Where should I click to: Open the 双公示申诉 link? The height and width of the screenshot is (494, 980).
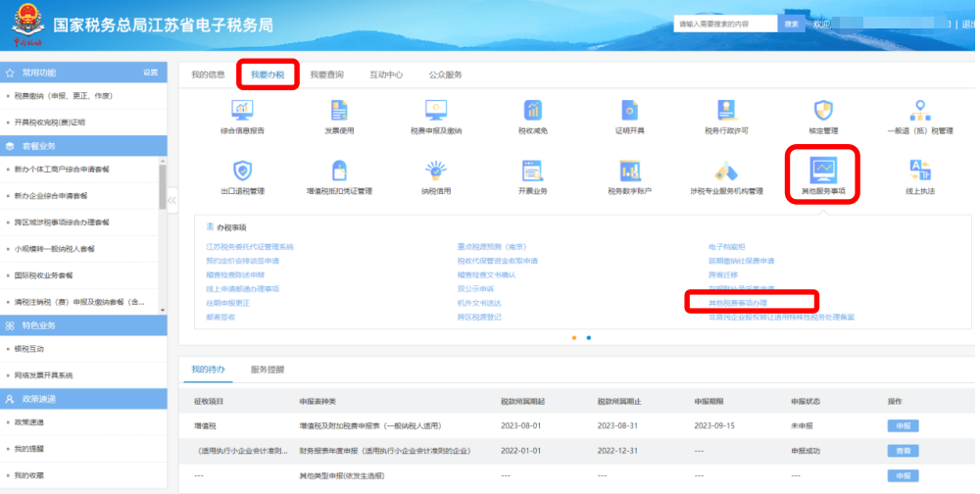[x=475, y=289]
